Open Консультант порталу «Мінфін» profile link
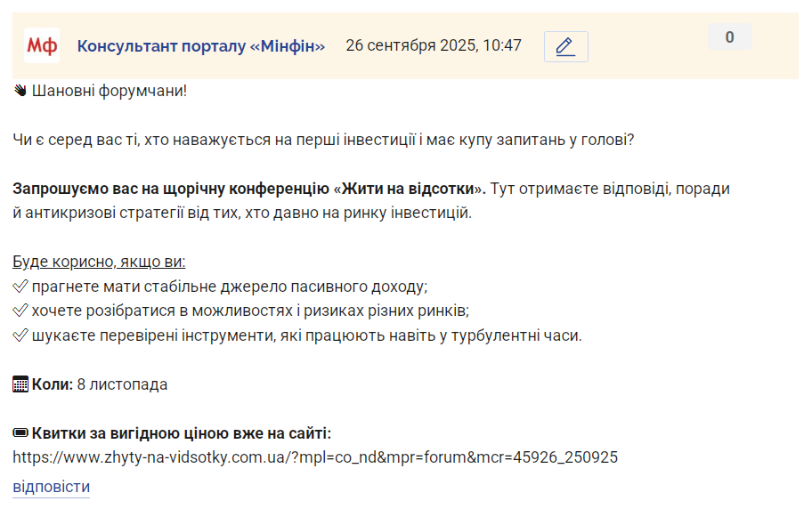This screenshot has height=509, width=812. pyautogui.click(x=201, y=46)
